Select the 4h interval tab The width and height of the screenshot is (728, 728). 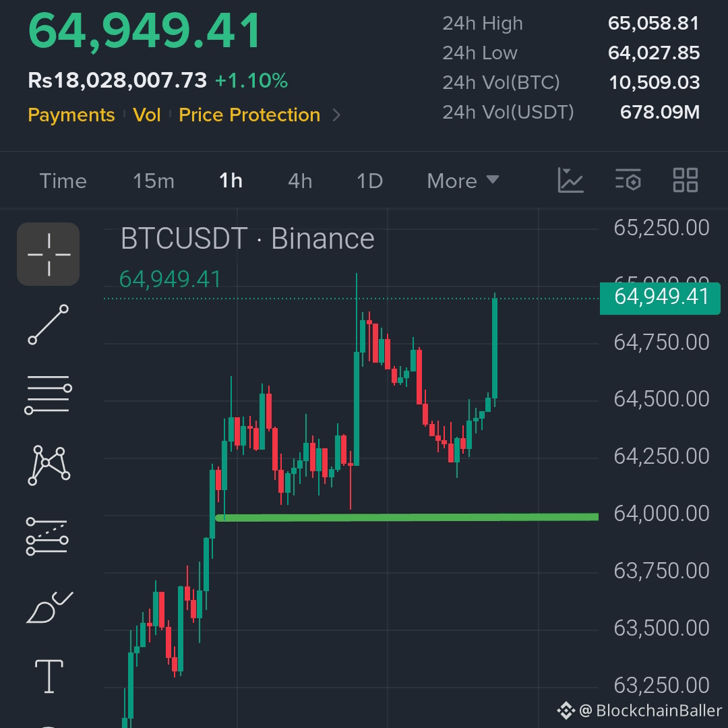[300, 181]
